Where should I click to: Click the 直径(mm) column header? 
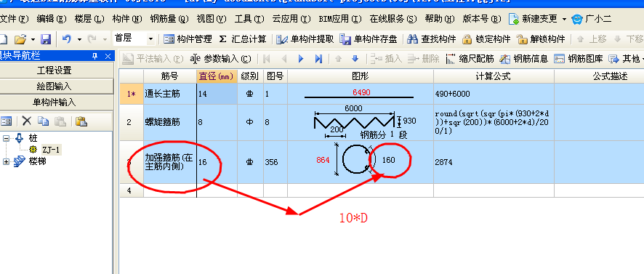click(217, 76)
